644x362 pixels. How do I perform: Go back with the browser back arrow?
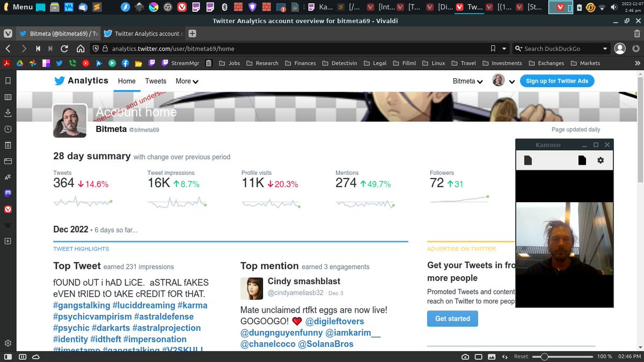[8, 48]
